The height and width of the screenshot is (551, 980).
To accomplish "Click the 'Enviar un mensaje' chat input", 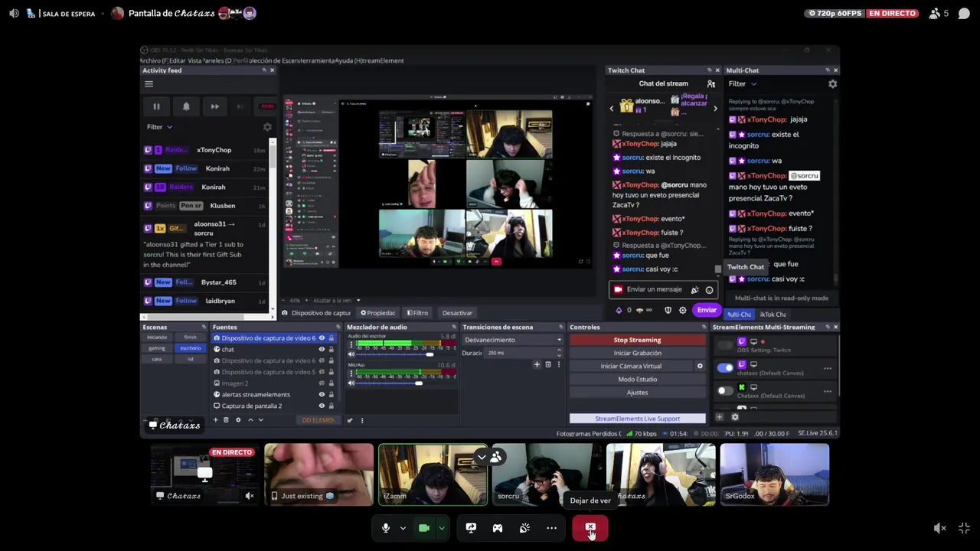I will pos(655,290).
